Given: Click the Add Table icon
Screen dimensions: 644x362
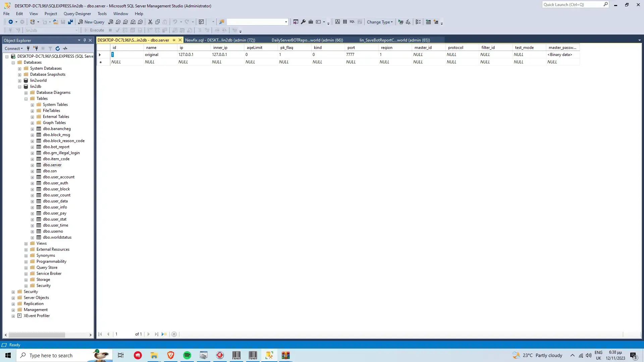Looking at the screenshot, I should click(x=428, y=22).
